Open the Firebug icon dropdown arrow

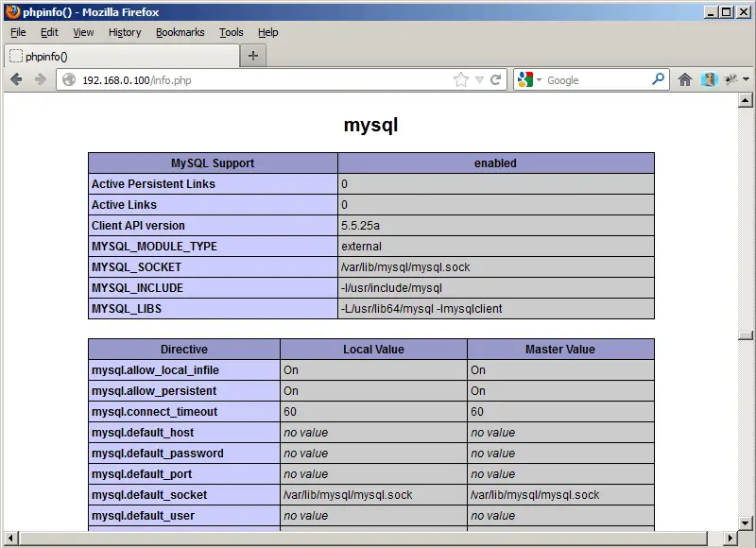[x=746, y=79]
